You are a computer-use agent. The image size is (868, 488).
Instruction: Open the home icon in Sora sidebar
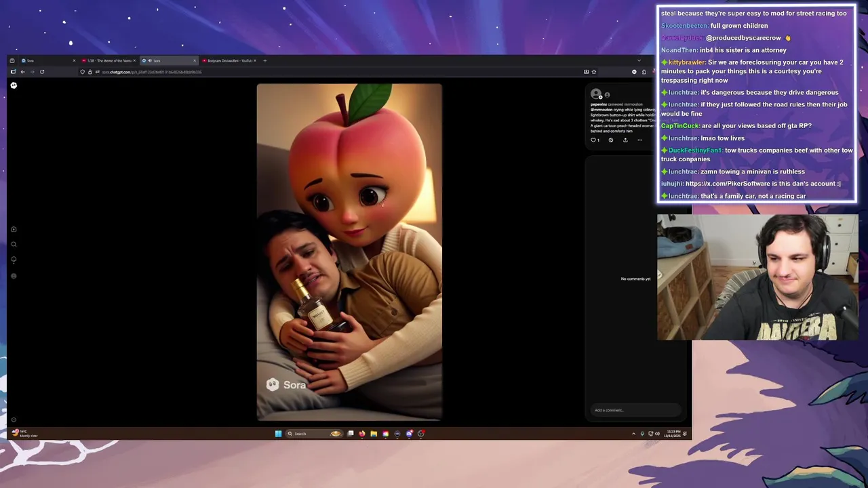click(14, 230)
